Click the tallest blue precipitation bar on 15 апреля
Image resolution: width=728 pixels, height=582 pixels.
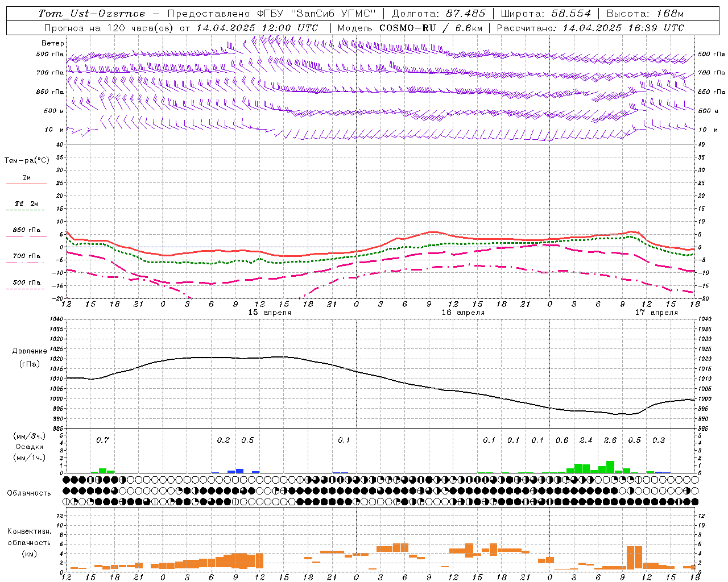pyautogui.click(x=239, y=471)
